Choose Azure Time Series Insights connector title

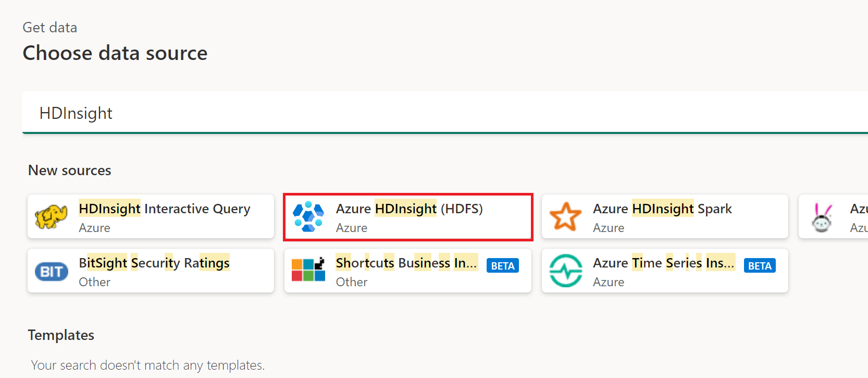(x=664, y=263)
